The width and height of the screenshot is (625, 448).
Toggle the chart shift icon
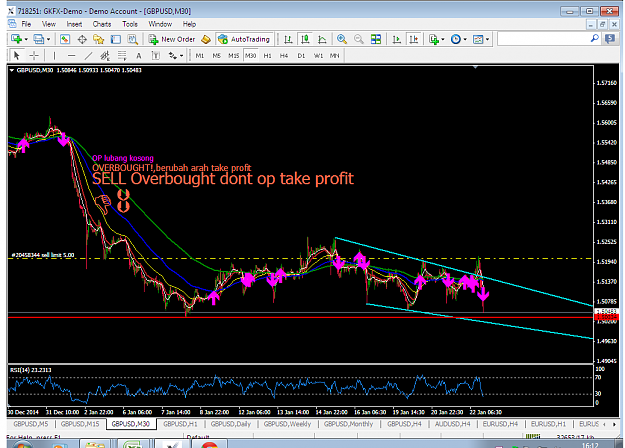[x=414, y=39]
